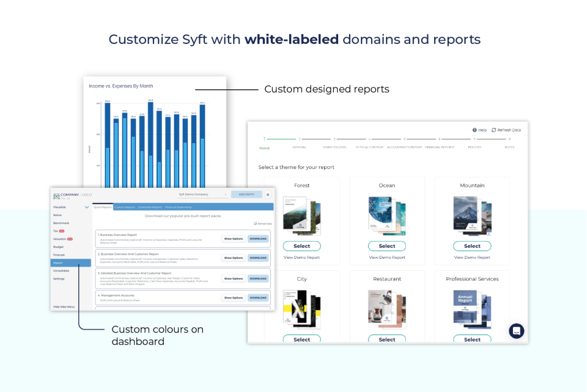Click Hide Side Menu at the sidebar bottom
Screen dimensions: 587x392
click(x=64, y=305)
